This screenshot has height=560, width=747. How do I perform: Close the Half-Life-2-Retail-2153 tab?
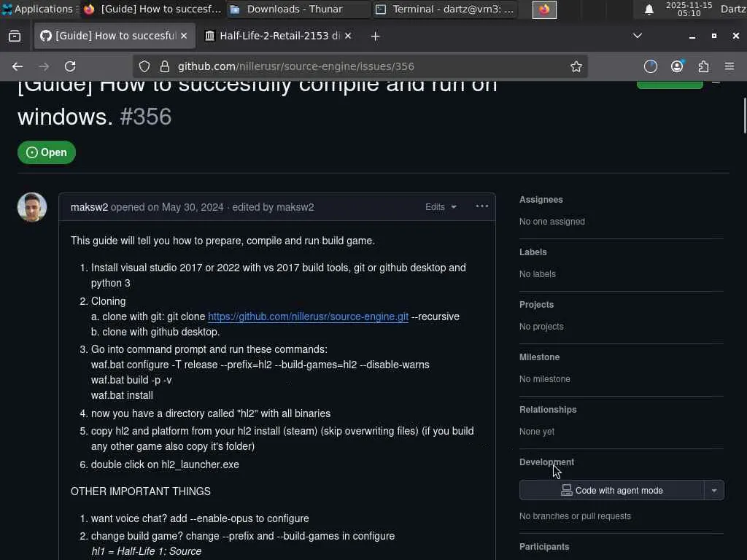click(x=348, y=36)
